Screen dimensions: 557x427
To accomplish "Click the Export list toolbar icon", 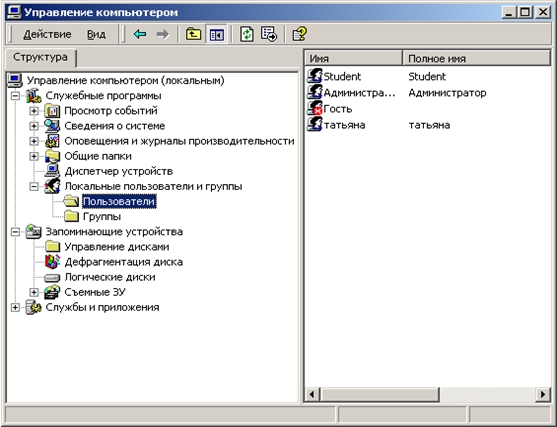I will pyautogui.click(x=269, y=34).
